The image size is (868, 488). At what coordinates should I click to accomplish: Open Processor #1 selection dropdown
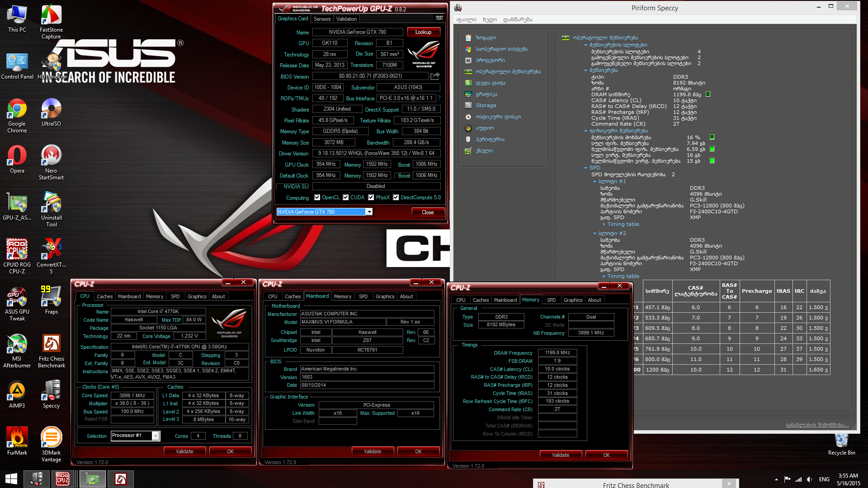click(155, 436)
